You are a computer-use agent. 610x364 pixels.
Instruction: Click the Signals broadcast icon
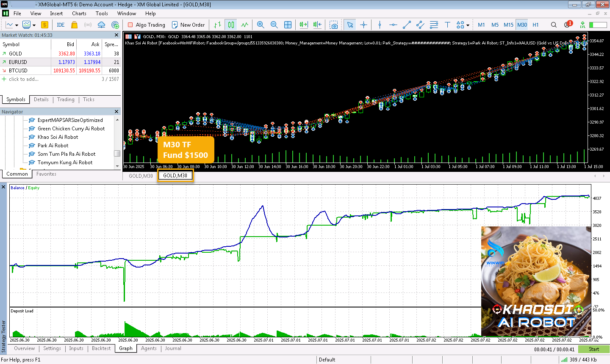click(88, 25)
